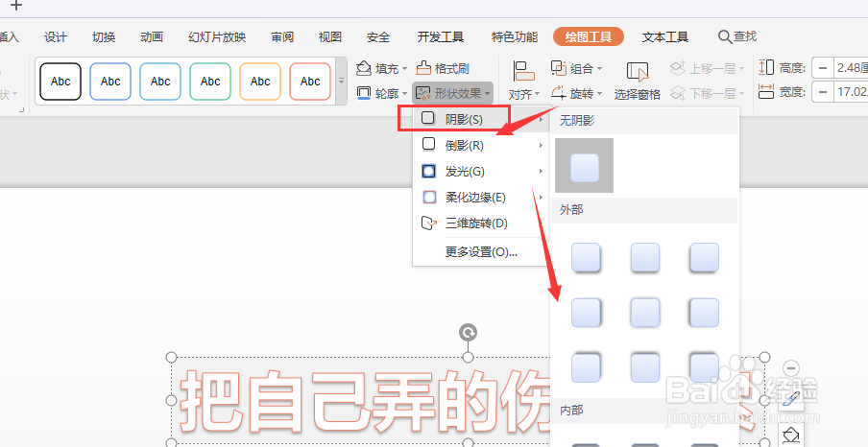Open the 形状效果 shape effects dropdown
868x447 pixels.
452,93
